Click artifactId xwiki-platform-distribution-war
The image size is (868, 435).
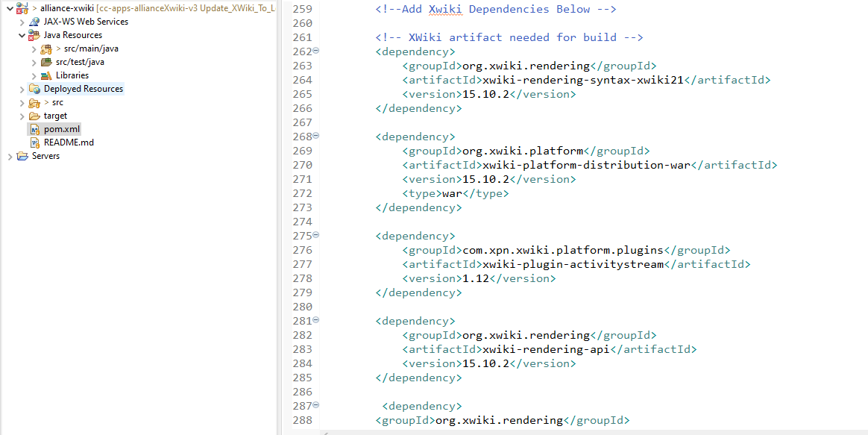click(587, 165)
